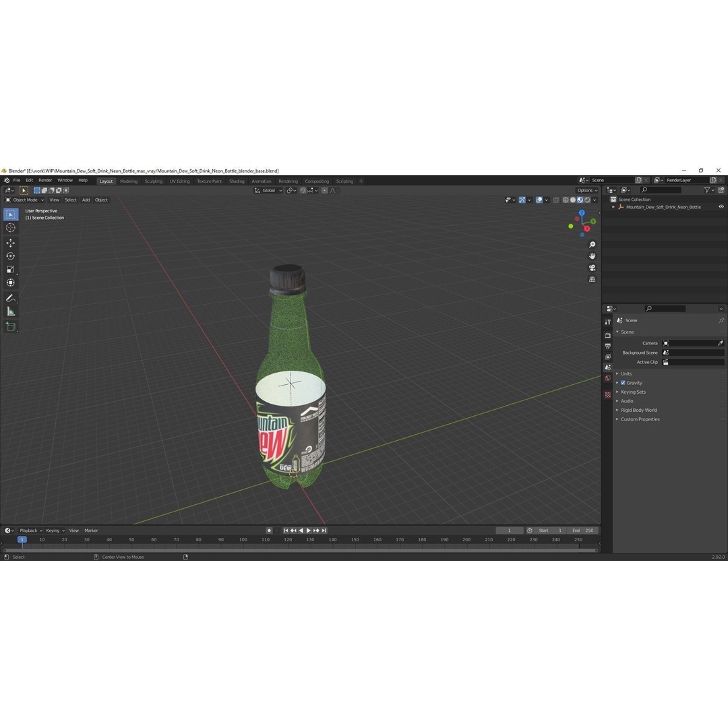Expand the Keying Sets panel
This screenshot has height=728, width=728.
click(x=633, y=392)
